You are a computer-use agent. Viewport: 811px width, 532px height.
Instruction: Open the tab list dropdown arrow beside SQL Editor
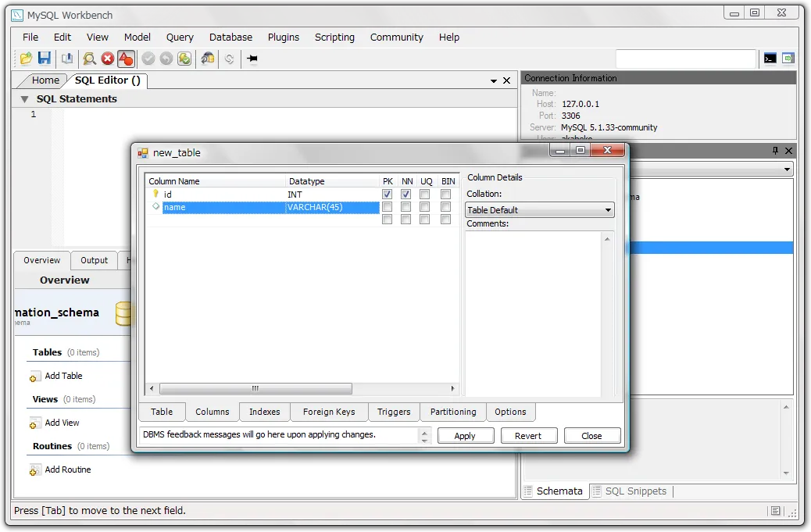494,81
